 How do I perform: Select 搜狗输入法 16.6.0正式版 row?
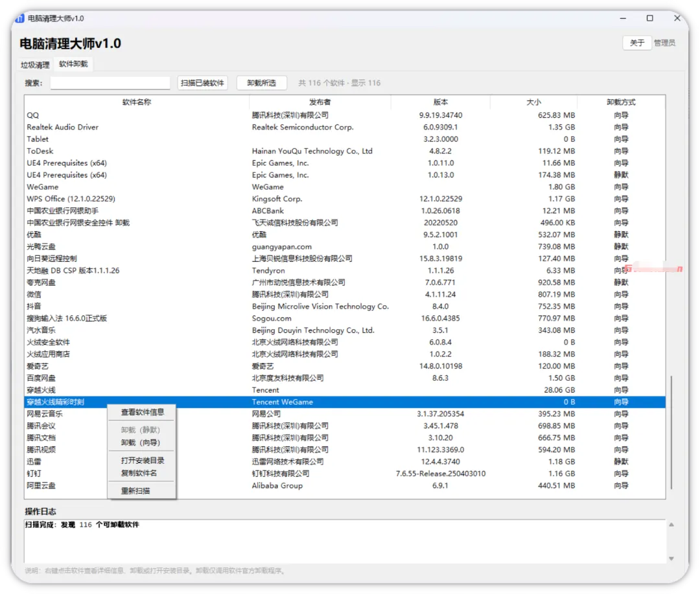(345, 319)
